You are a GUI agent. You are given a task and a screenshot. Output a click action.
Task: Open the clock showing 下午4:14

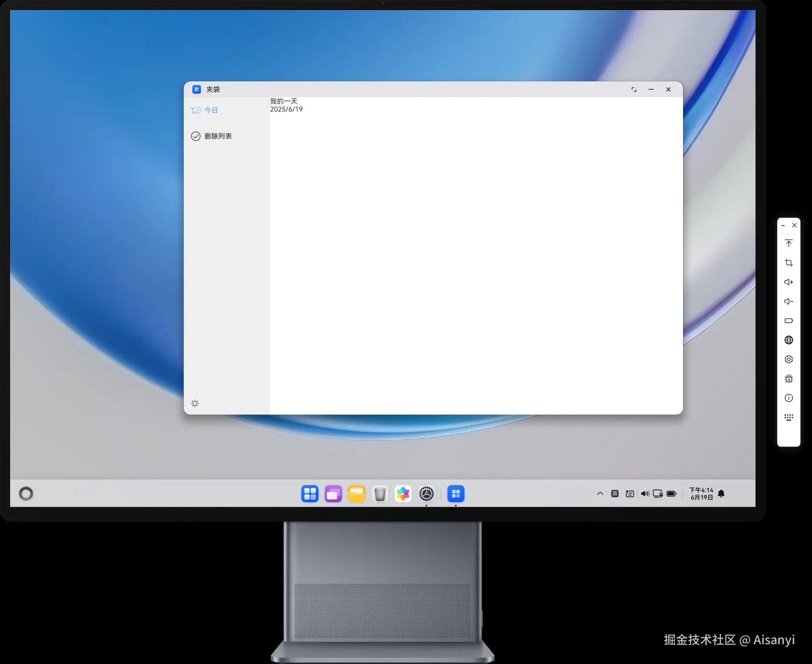[701, 494]
